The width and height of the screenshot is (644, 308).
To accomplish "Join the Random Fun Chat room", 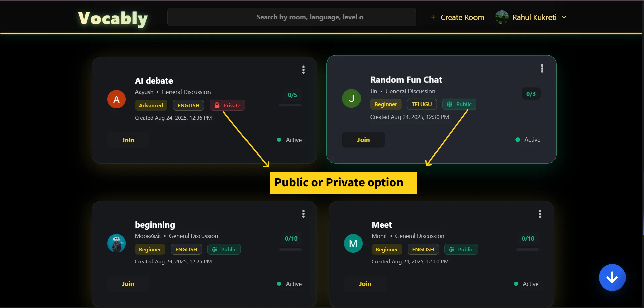I will [363, 140].
